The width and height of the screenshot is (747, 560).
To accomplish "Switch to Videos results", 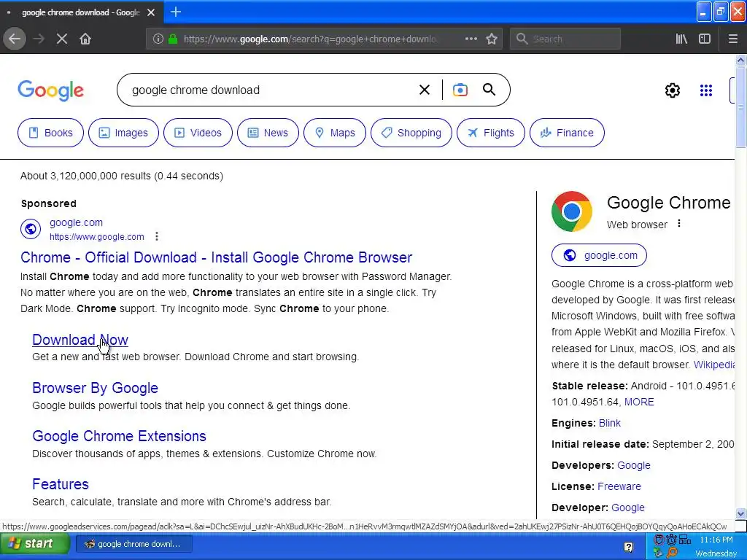I will point(198,133).
